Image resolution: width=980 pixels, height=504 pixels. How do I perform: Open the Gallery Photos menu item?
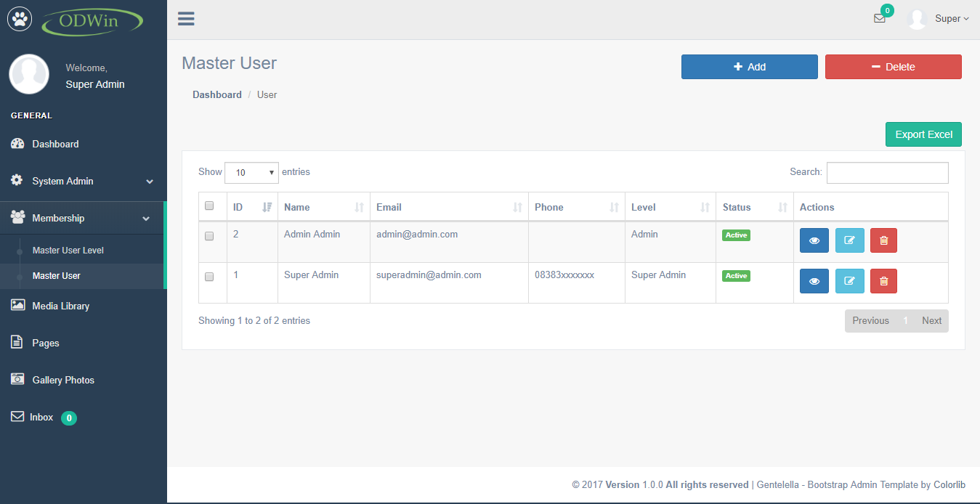[x=84, y=380]
